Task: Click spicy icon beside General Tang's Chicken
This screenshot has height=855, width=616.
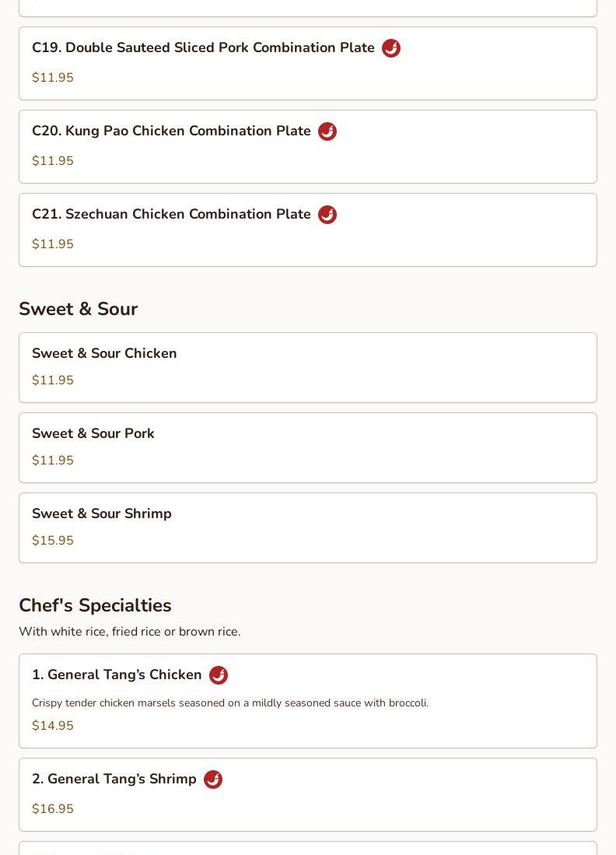Action: (218, 675)
